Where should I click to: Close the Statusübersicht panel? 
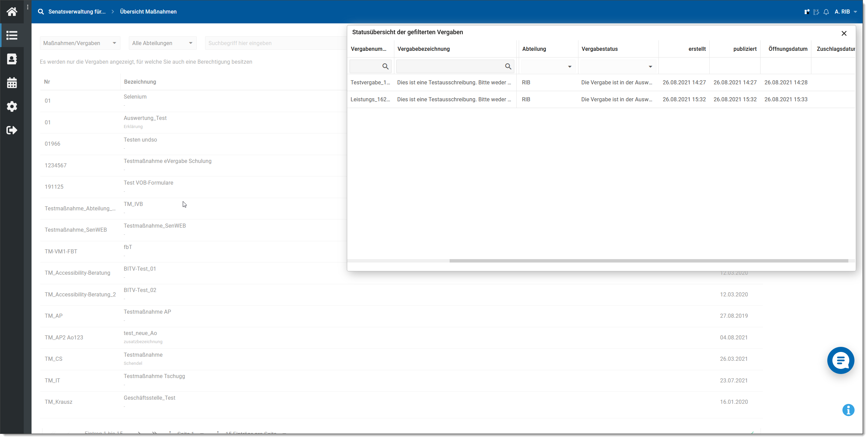(x=844, y=33)
